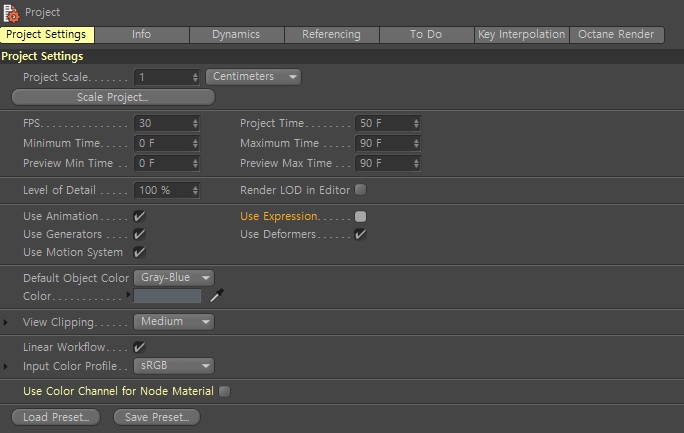This screenshot has height=433, width=684.
Task: Click Project Time stepper arrows
Action: click(416, 123)
